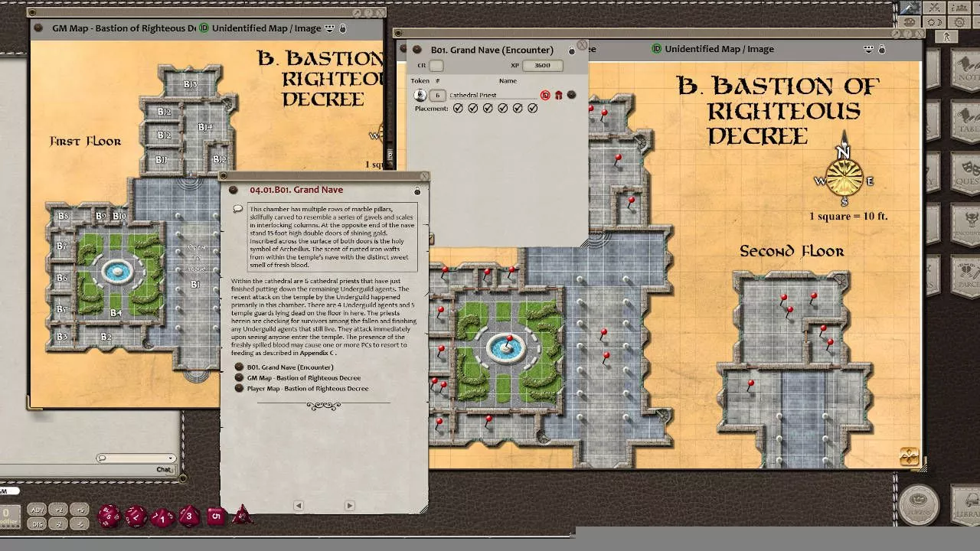Click the Chat entry mode label
This screenshot has width=980, height=551.
click(164, 470)
